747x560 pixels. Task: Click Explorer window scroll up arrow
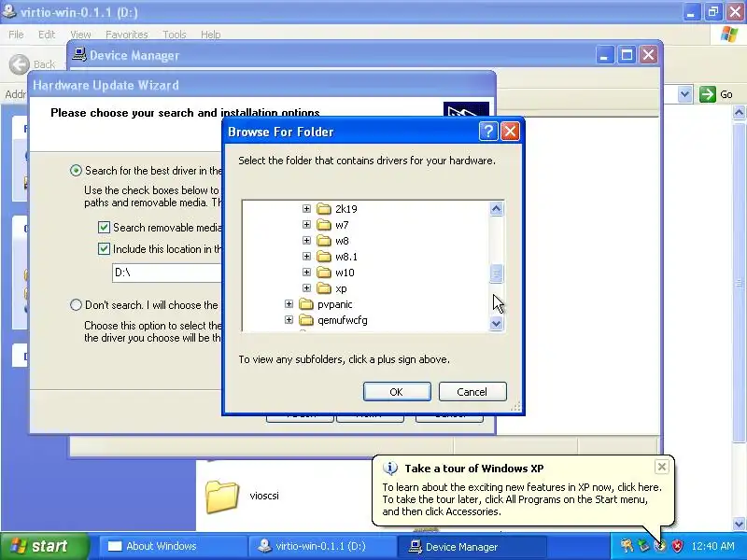739,112
